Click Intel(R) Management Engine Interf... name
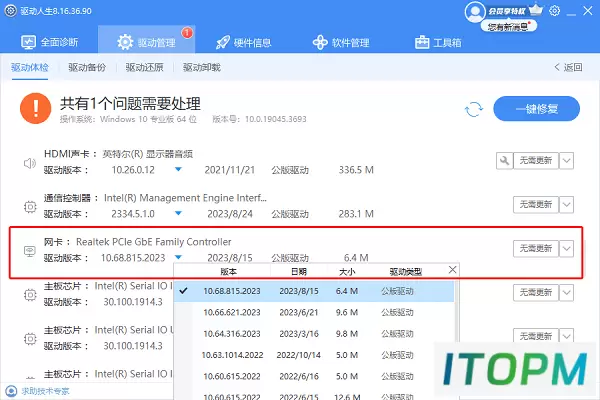 point(185,198)
